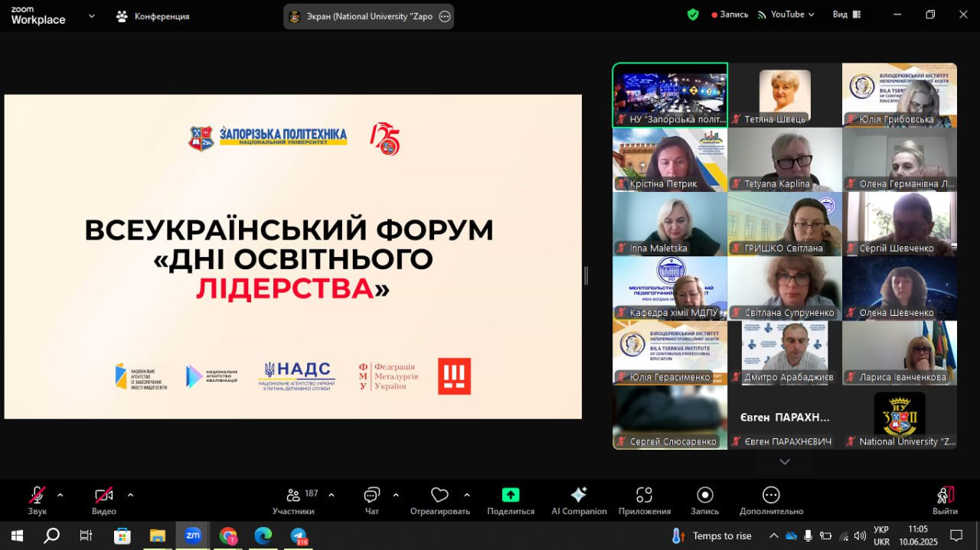Select Кафедра хімії МДПУ video tile

pyautogui.click(x=670, y=288)
